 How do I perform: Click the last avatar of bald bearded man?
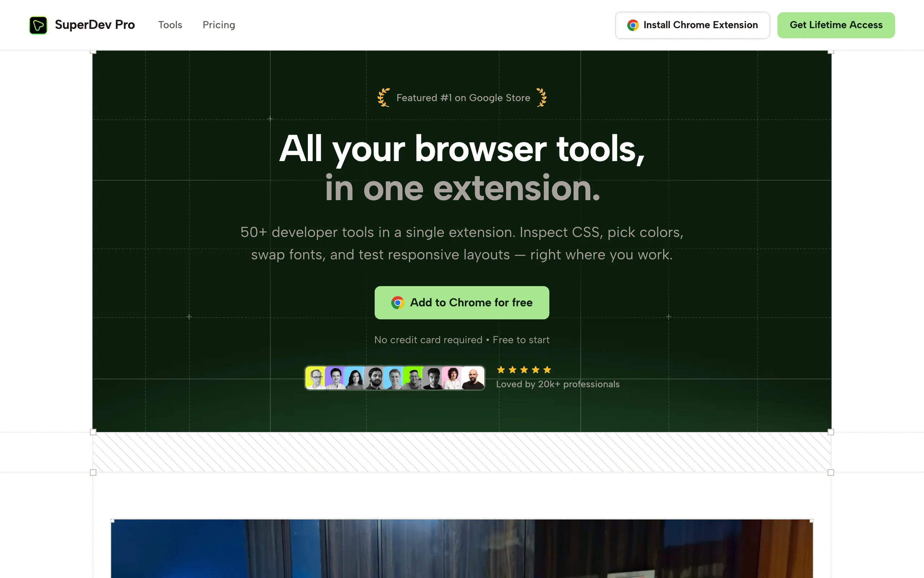[474, 378]
